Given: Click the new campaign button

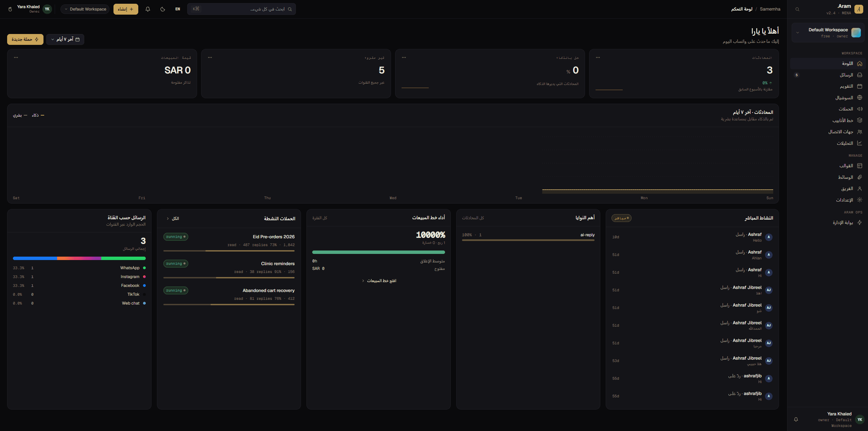Looking at the screenshot, I should [25, 39].
